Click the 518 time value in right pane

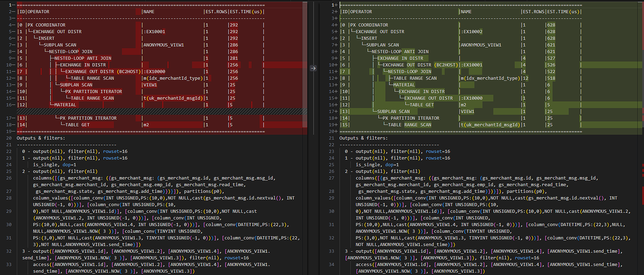pos(551,78)
